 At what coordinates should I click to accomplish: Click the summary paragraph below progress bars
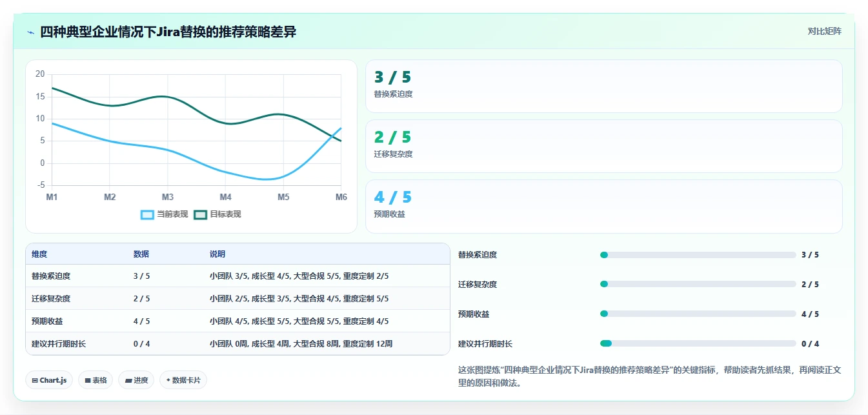coord(649,376)
